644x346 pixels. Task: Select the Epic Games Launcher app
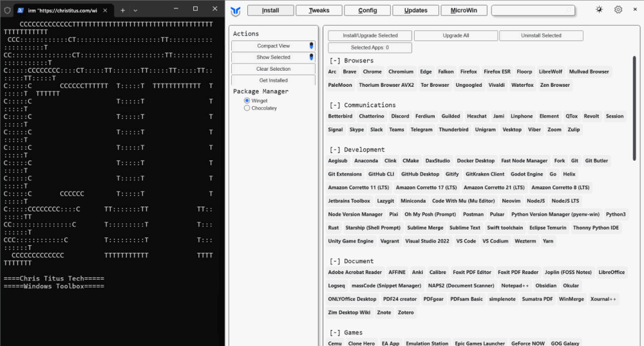480,343
